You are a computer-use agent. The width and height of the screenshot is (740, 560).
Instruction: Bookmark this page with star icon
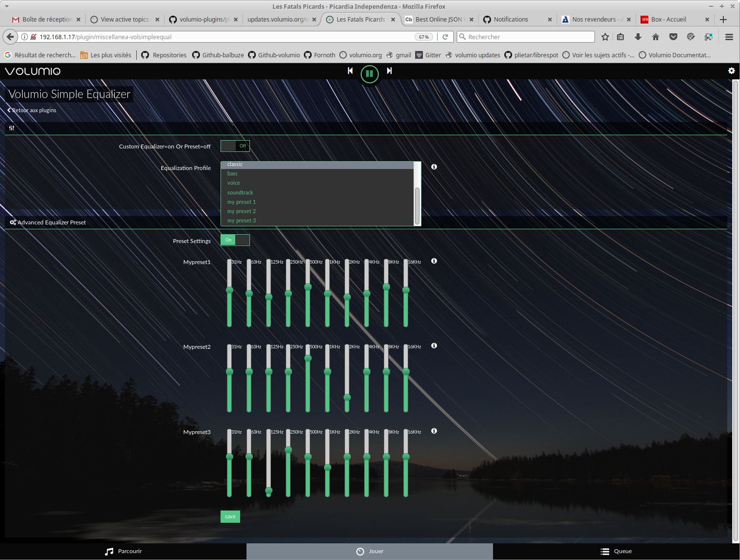[605, 37]
